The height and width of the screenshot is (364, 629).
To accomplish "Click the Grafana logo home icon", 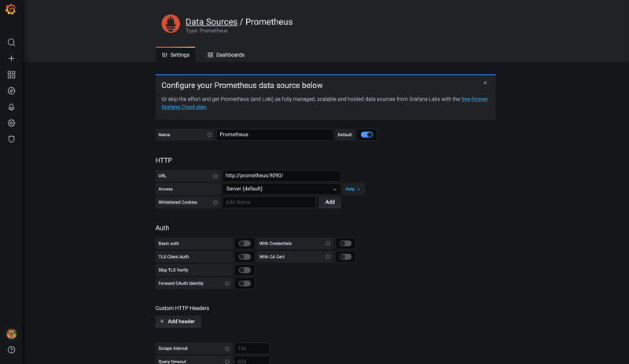I will click(11, 9).
